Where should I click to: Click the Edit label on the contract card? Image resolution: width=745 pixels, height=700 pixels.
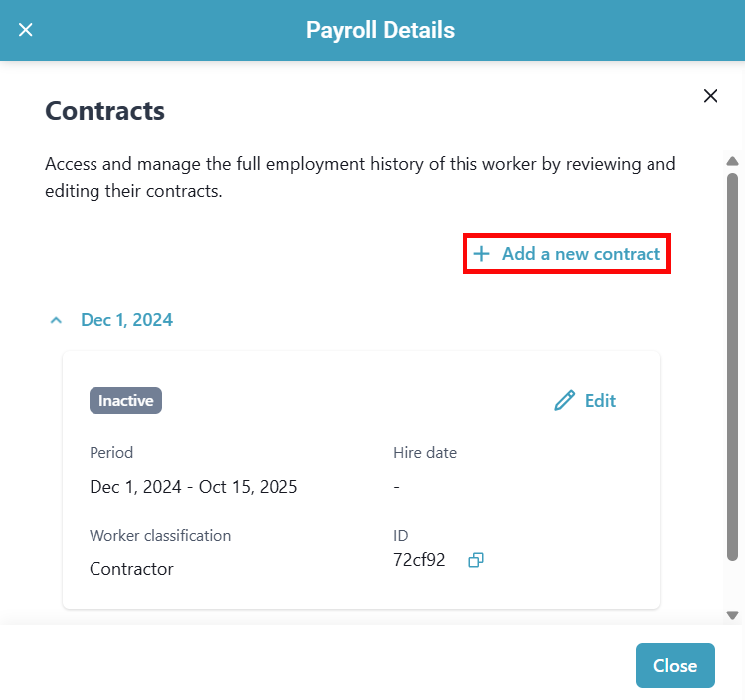600,401
